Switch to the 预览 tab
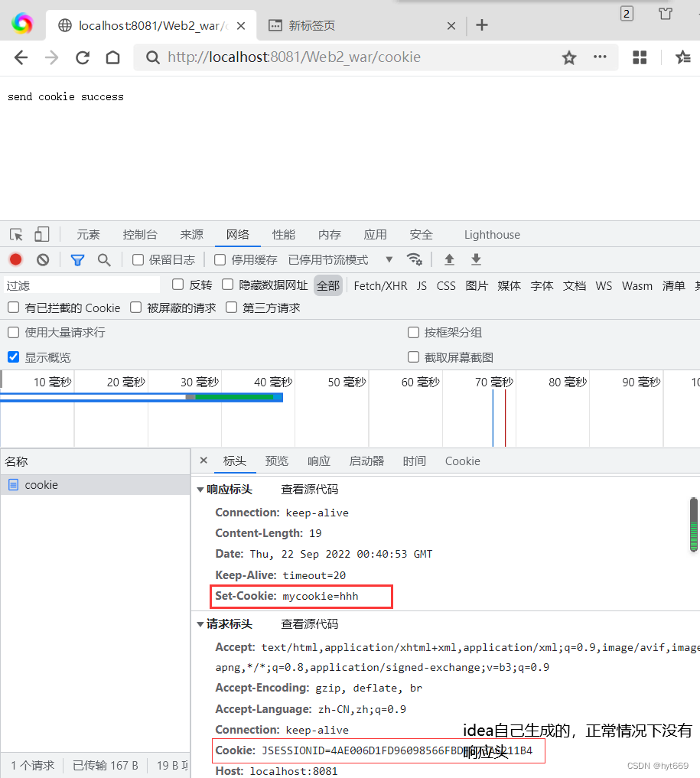The width and height of the screenshot is (700, 778). tap(276, 461)
